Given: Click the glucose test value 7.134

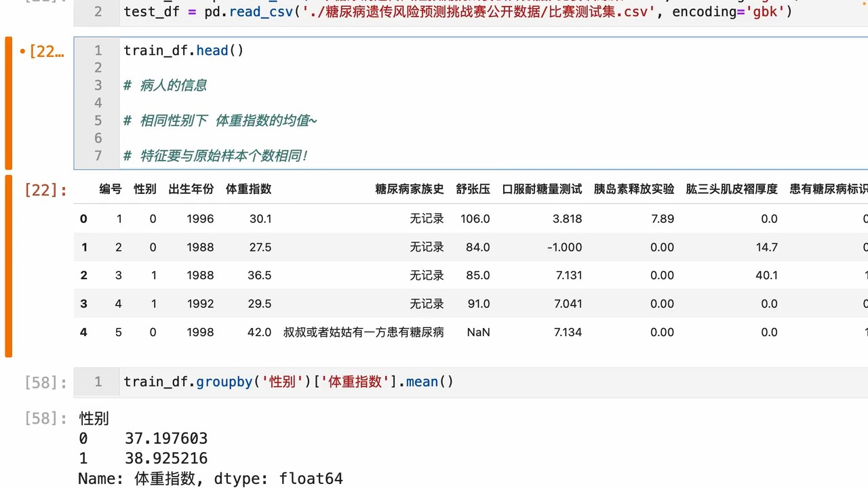Looking at the screenshot, I should point(568,332).
